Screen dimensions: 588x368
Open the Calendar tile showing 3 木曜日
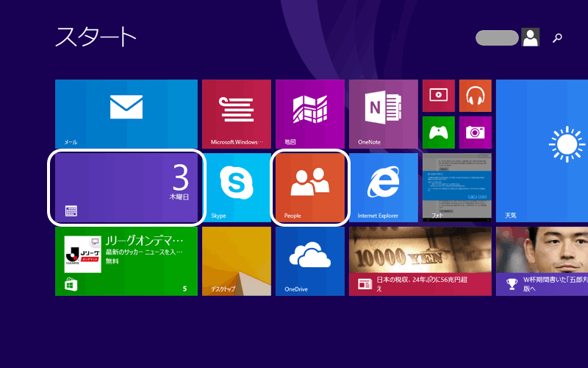pyautogui.click(x=126, y=188)
